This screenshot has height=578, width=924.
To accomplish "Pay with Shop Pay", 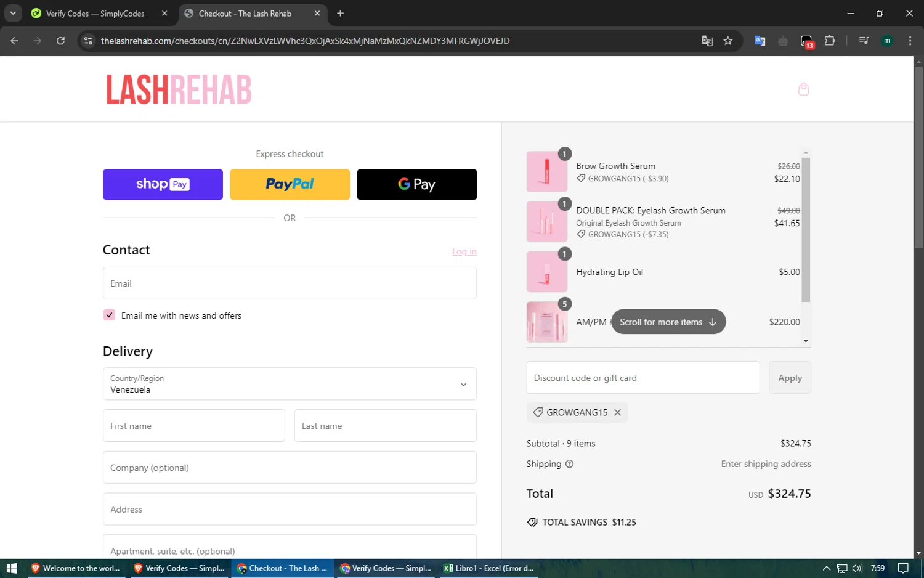I will point(163,184).
